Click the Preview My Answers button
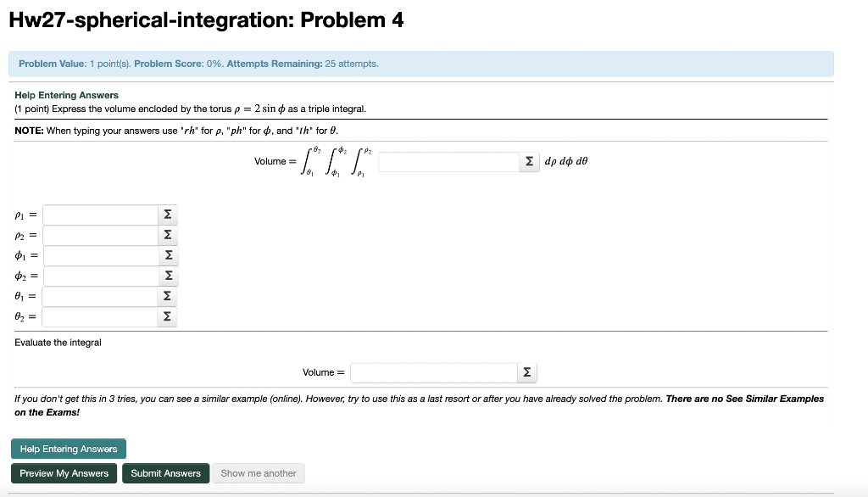This screenshot has width=868, height=497. tap(64, 473)
